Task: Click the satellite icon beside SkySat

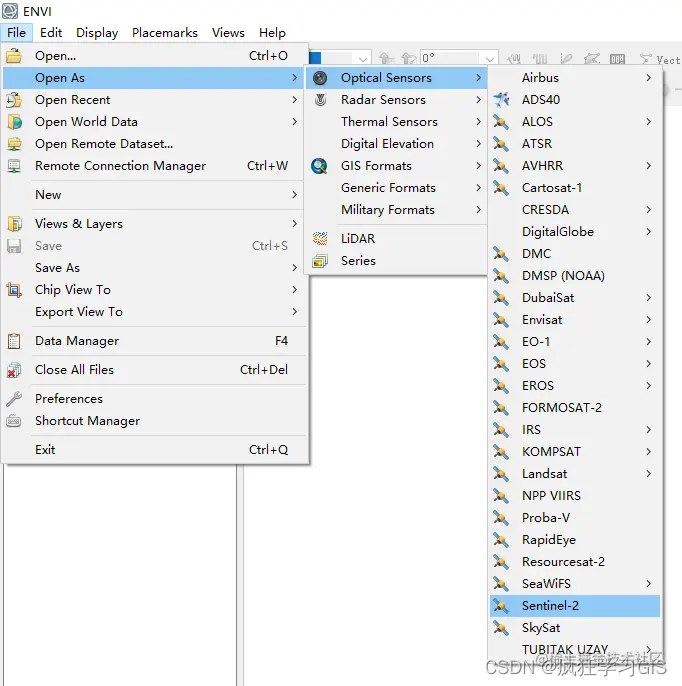Action: [501, 628]
